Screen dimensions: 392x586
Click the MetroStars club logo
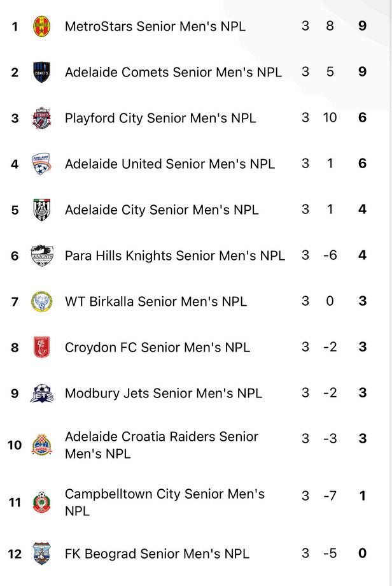click(41, 26)
